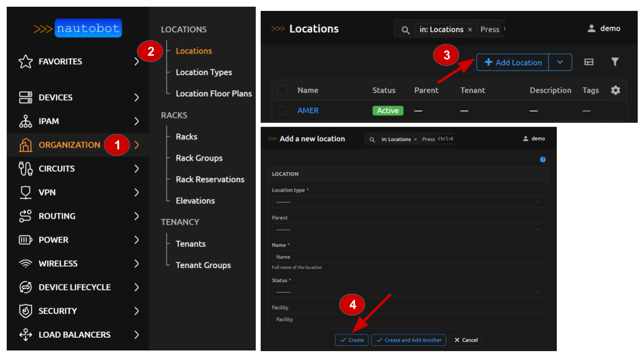
Task: Open the AMER location link
Action: pyautogui.click(x=308, y=111)
